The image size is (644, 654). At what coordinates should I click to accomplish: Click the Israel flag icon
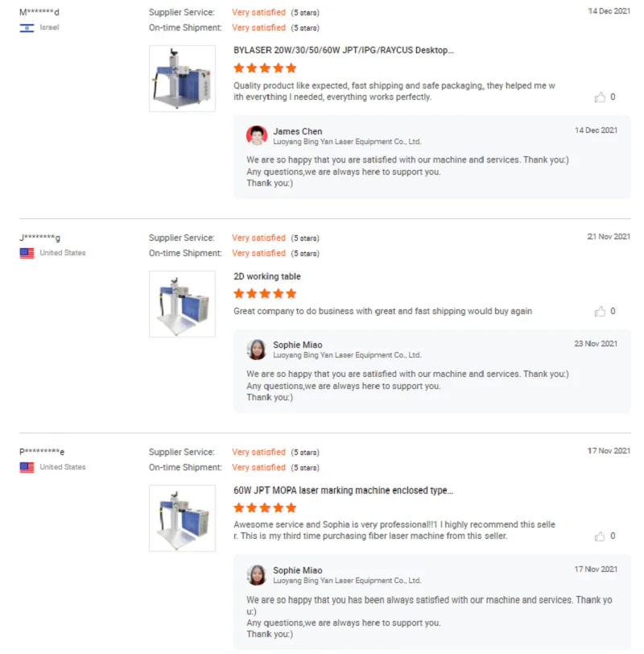pos(27,28)
